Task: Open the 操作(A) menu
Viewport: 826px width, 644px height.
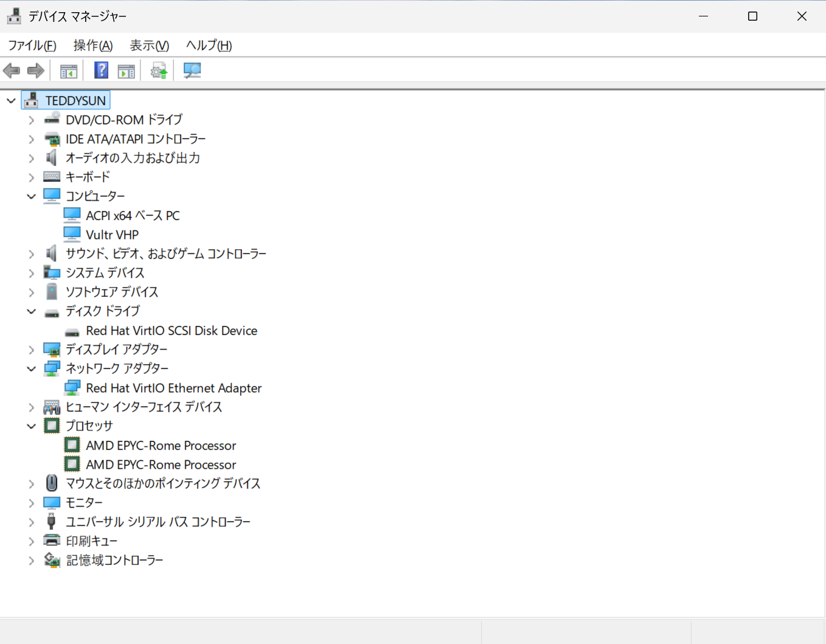Action: point(93,46)
